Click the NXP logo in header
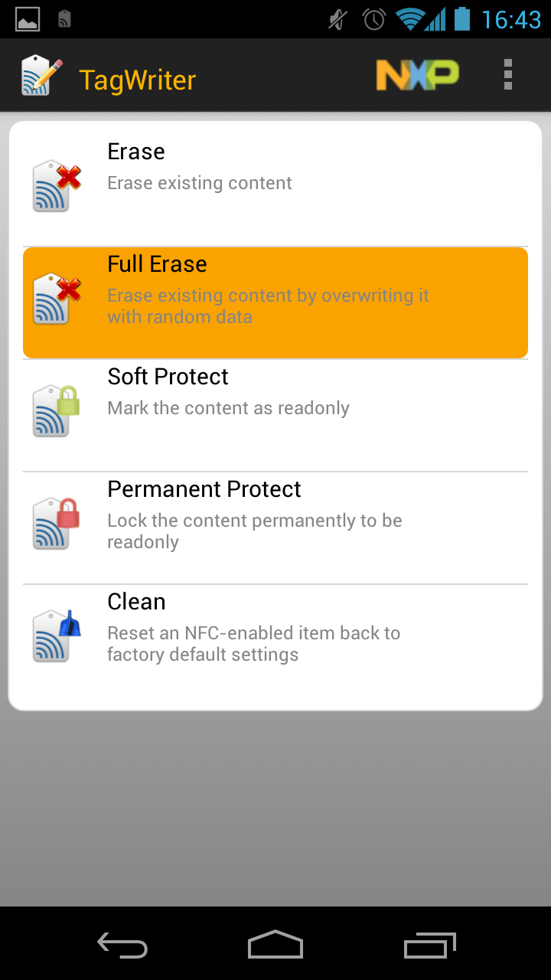Screen dimensions: 551x980 417,75
